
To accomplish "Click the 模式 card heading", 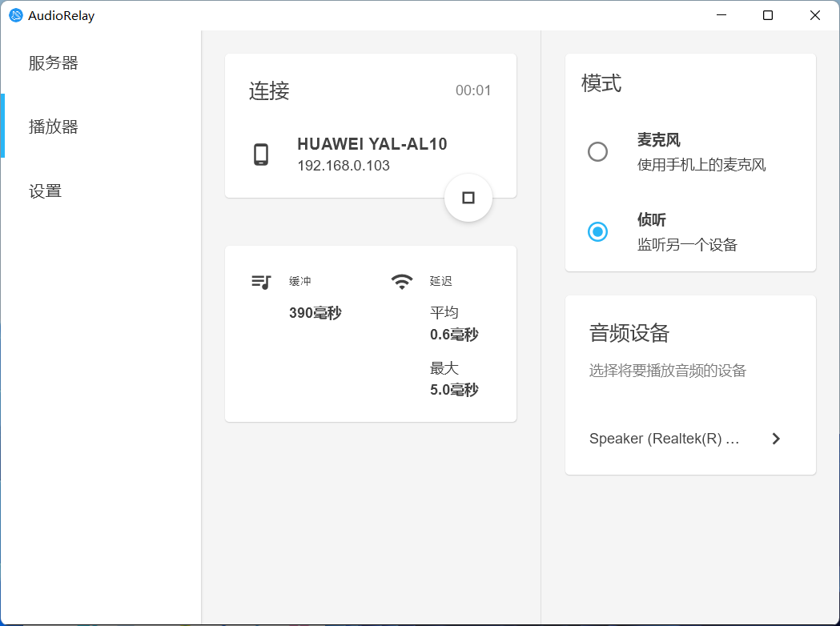I will [601, 83].
